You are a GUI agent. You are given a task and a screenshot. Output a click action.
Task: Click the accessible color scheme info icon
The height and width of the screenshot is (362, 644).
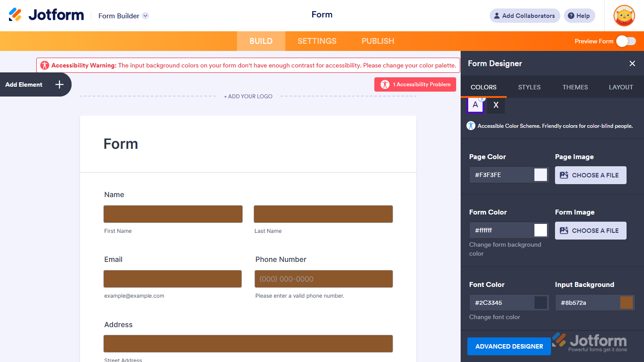click(470, 126)
